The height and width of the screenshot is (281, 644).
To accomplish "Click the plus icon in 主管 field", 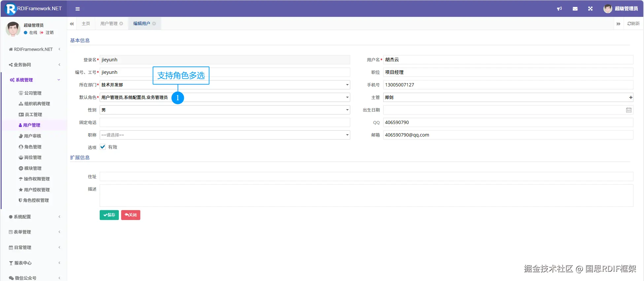I will point(630,97).
